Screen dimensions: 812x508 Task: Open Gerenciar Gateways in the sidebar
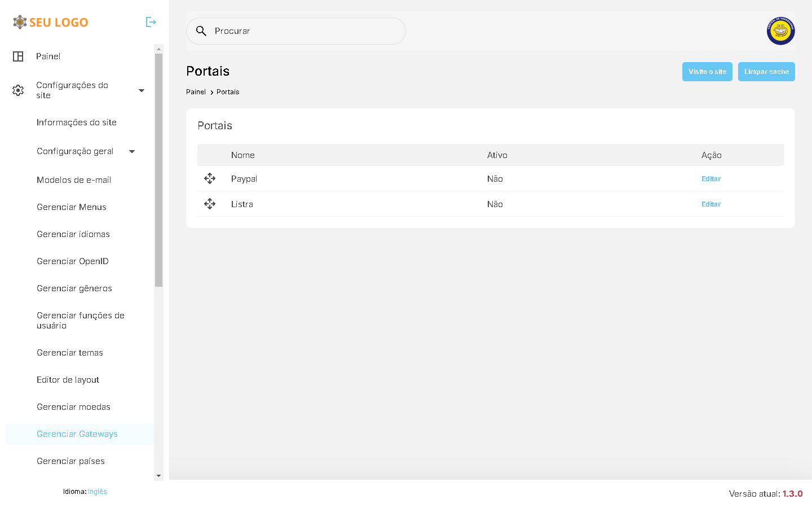tap(77, 434)
